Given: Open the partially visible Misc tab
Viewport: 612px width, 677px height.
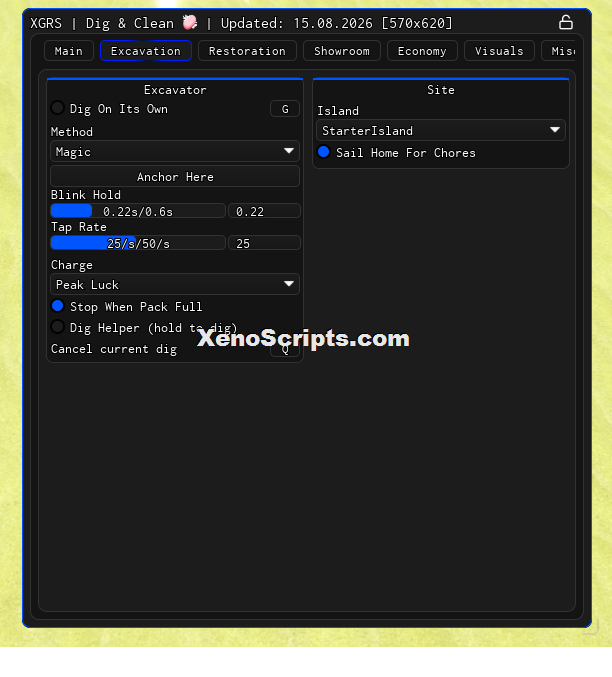Looking at the screenshot, I should point(559,51).
